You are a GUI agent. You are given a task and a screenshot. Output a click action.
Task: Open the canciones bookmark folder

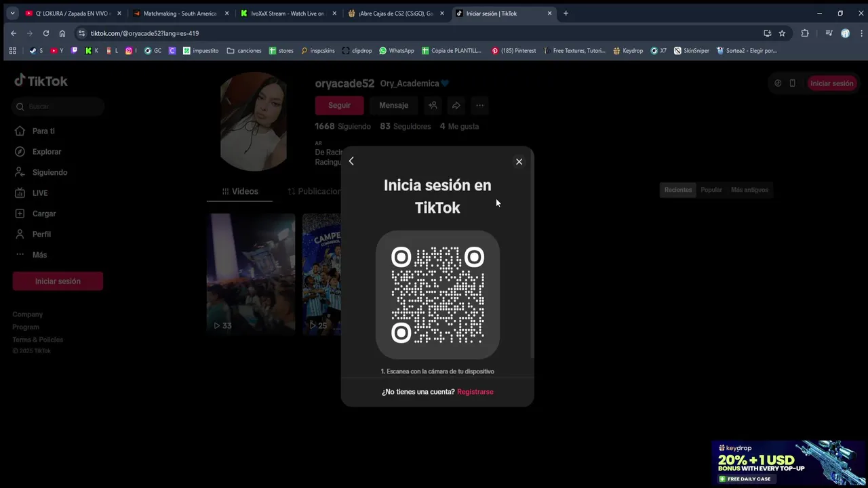(244, 50)
